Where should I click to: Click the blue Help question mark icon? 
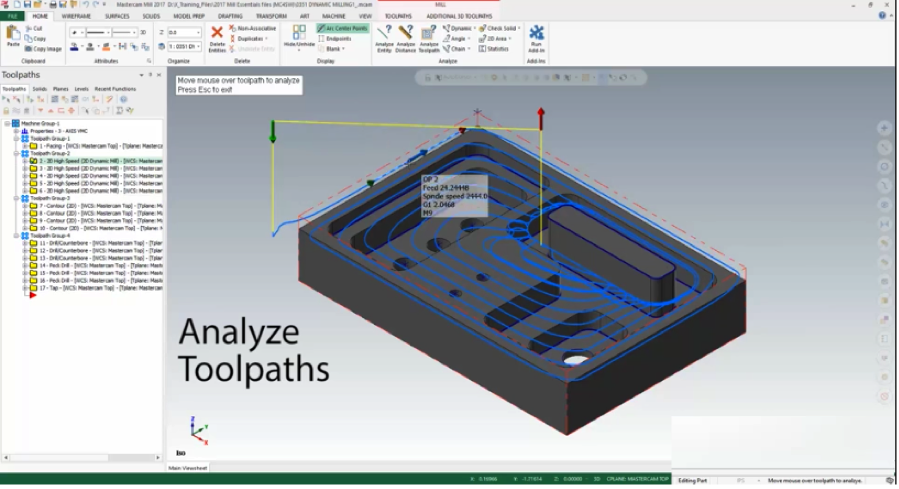[882, 16]
